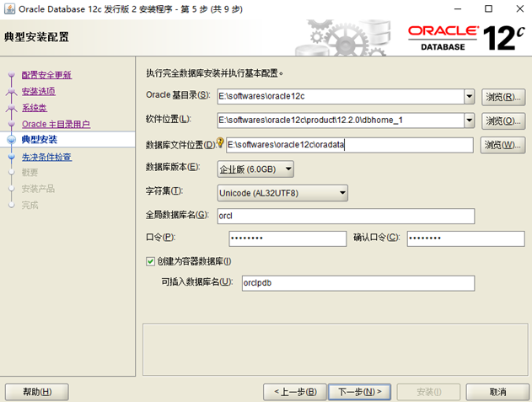Open Oracle 基目录 dropdown arrow
This screenshot has height=402, width=532.
470,96
